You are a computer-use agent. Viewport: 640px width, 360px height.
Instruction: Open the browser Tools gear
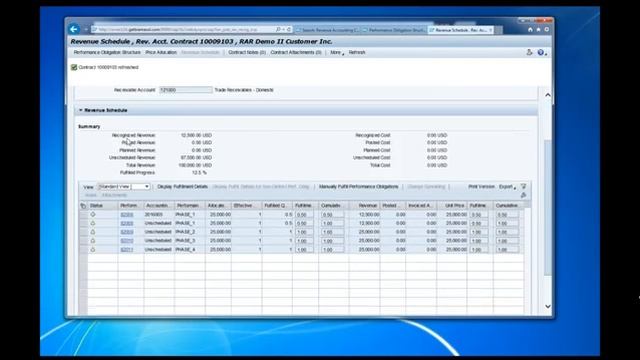[x=547, y=29]
